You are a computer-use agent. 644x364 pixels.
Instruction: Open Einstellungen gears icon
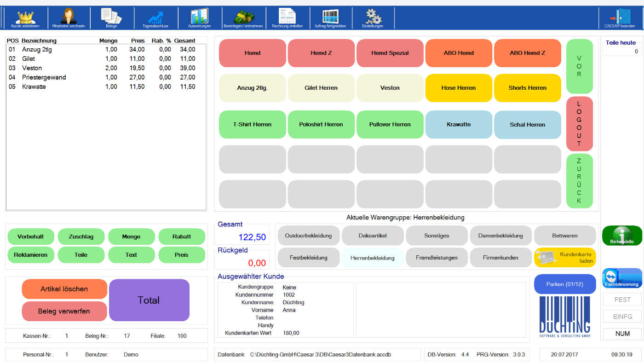tap(373, 18)
